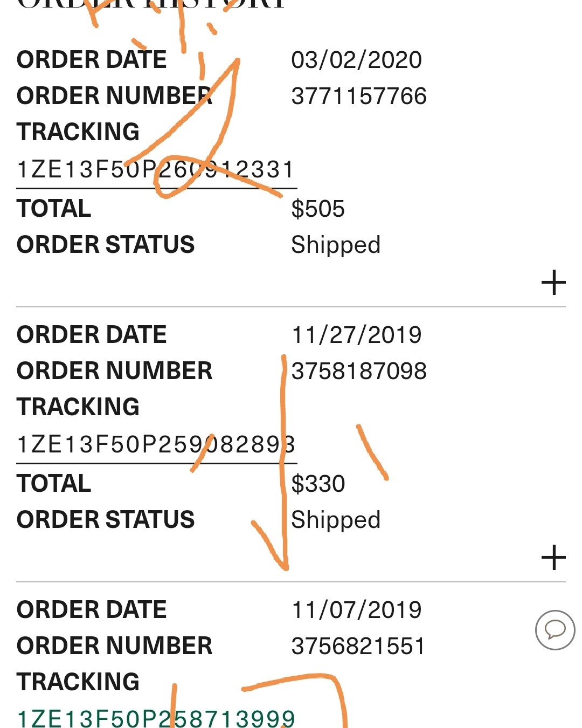Tap TOTAL label in second order
This screenshot has height=728, width=582.
coord(54,483)
